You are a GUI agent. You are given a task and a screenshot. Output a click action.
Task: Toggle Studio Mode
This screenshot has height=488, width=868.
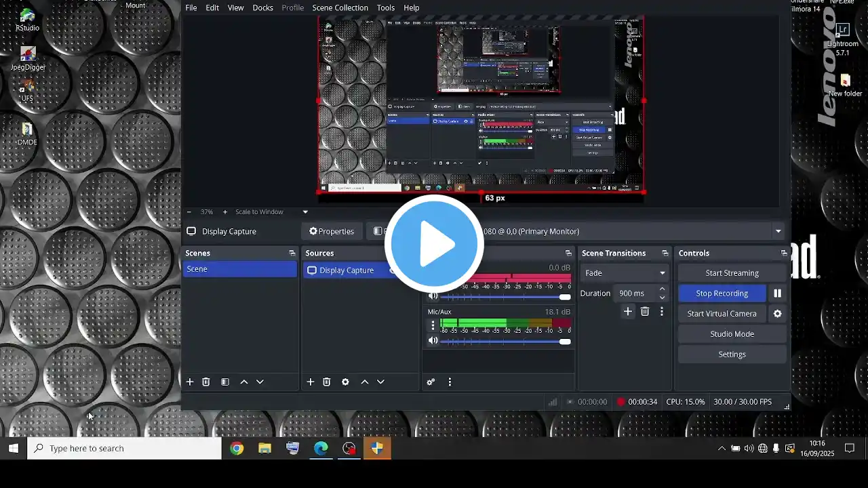(x=732, y=334)
